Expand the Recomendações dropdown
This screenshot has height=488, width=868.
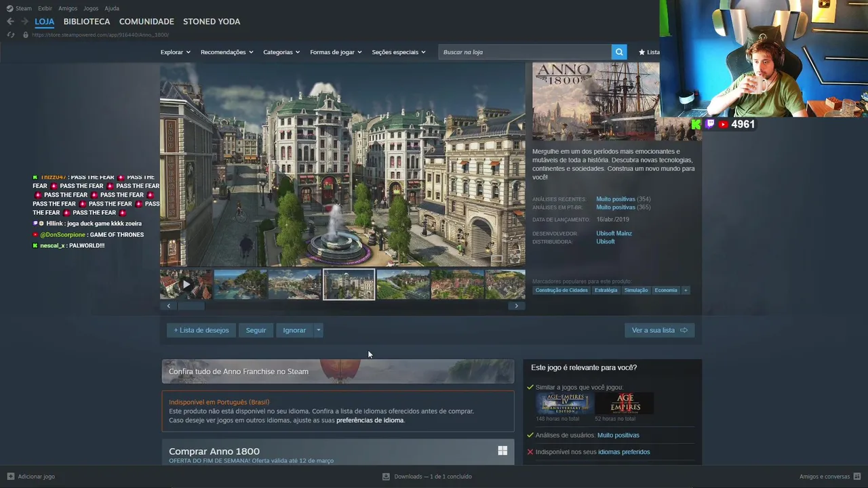pyautogui.click(x=226, y=52)
